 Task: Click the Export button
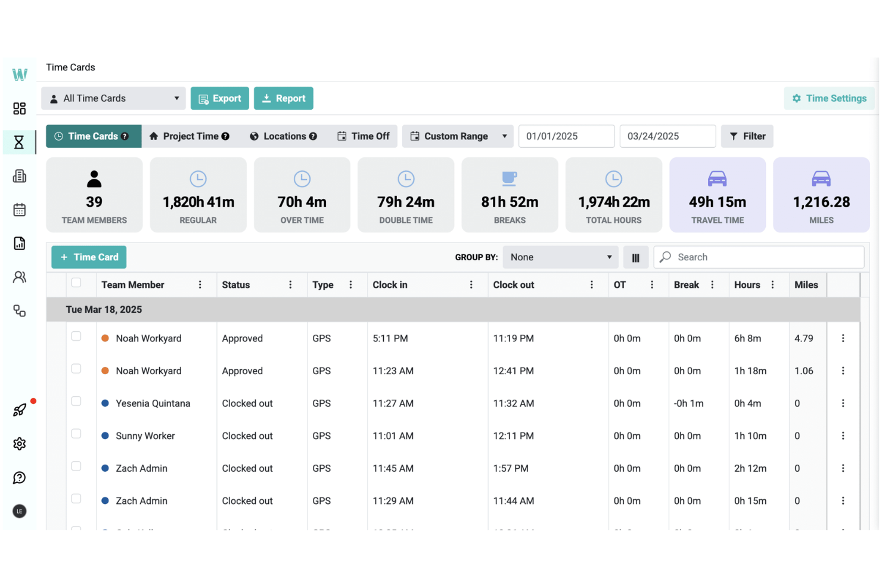220,98
